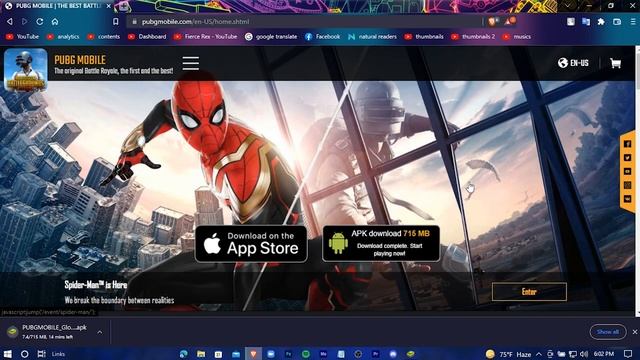Image resolution: width=640 pixels, height=360 pixels.
Task: Open the Instagram link in orange sidebar
Action: click(x=627, y=185)
